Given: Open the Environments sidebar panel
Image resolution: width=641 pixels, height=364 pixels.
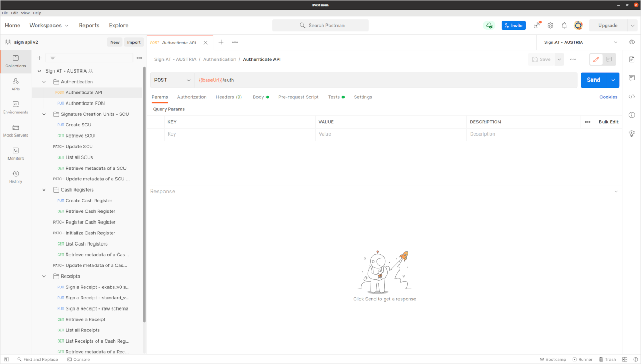Looking at the screenshot, I should pos(15,107).
